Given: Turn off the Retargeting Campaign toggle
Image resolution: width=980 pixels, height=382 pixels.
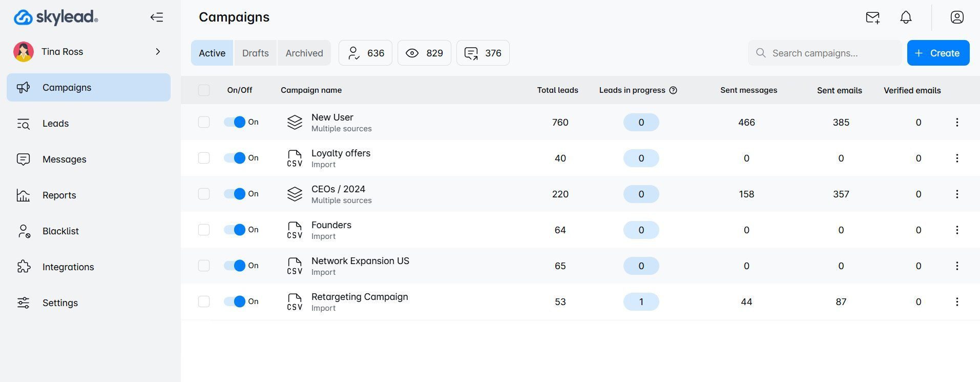Looking at the screenshot, I should (235, 301).
